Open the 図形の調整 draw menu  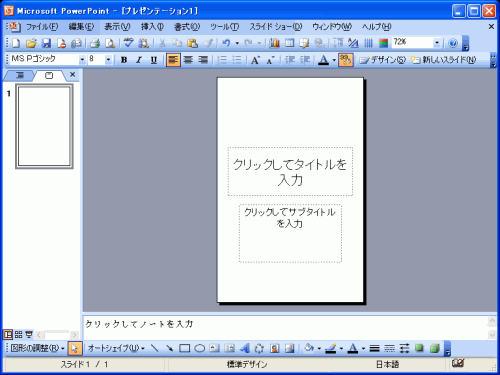pyautogui.click(x=37, y=348)
